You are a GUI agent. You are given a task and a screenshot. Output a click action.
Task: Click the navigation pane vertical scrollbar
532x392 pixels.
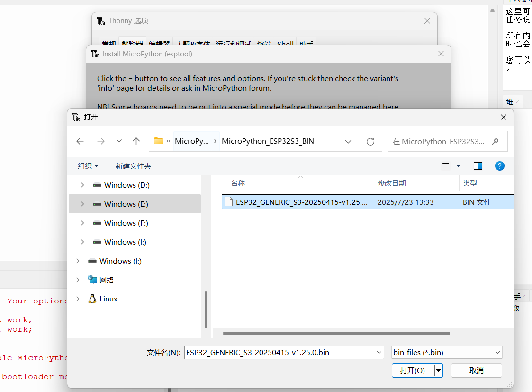click(x=206, y=309)
